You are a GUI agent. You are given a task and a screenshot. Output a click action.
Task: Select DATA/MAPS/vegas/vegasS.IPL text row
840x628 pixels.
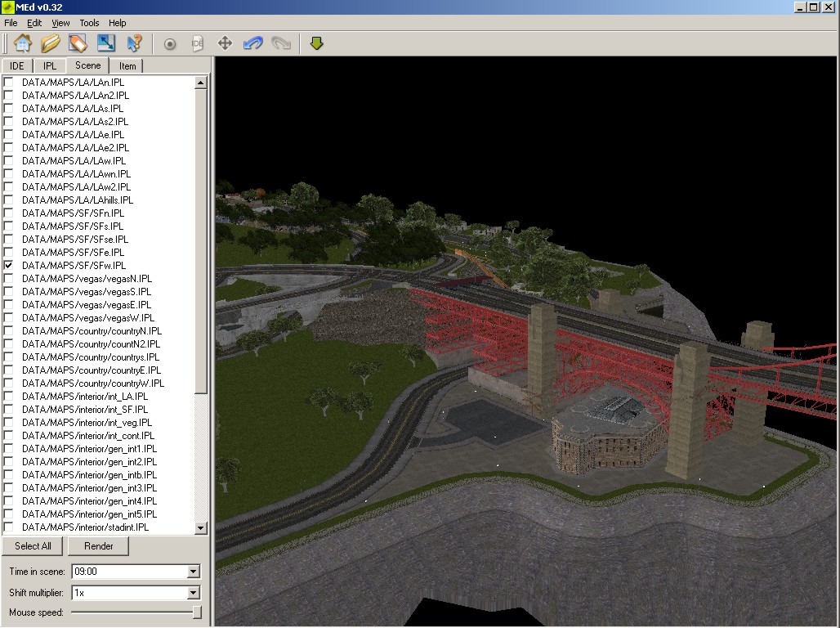coord(87,292)
